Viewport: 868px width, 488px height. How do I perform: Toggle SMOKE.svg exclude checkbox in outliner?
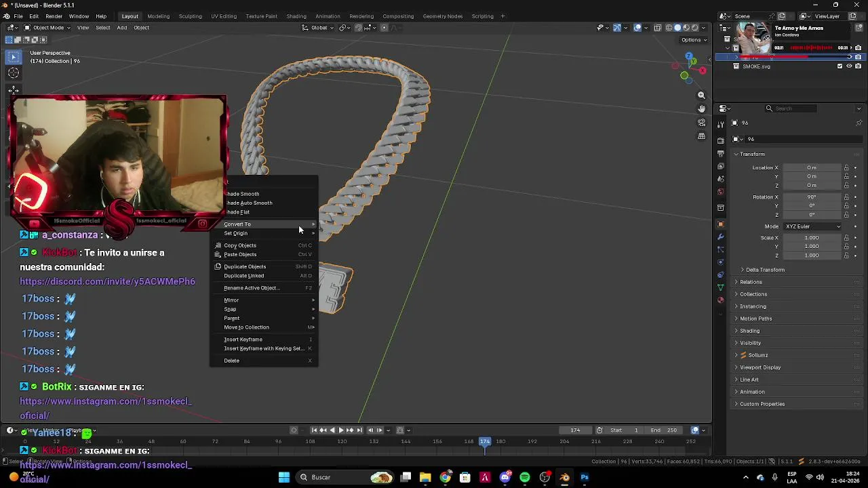pos(840,66)
